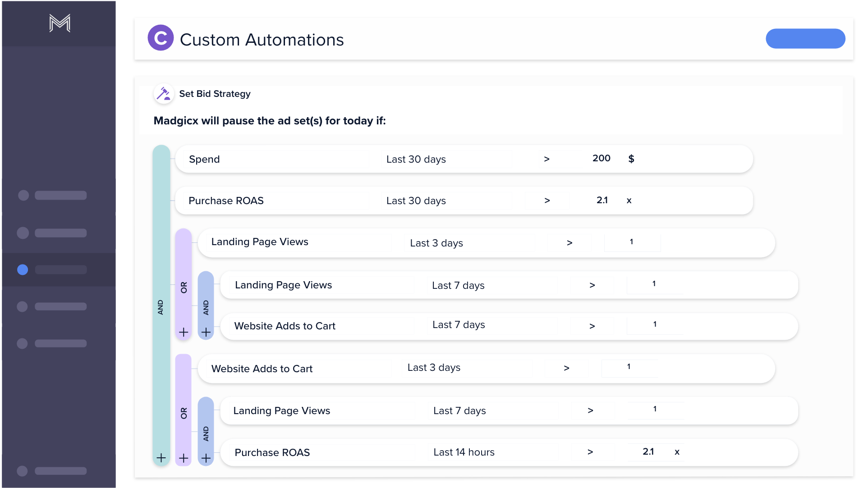Image resolution: width=868 pixels, height=488 pixels.
Task: Add condition to outer teal AND group
Action: coord(161,458)
